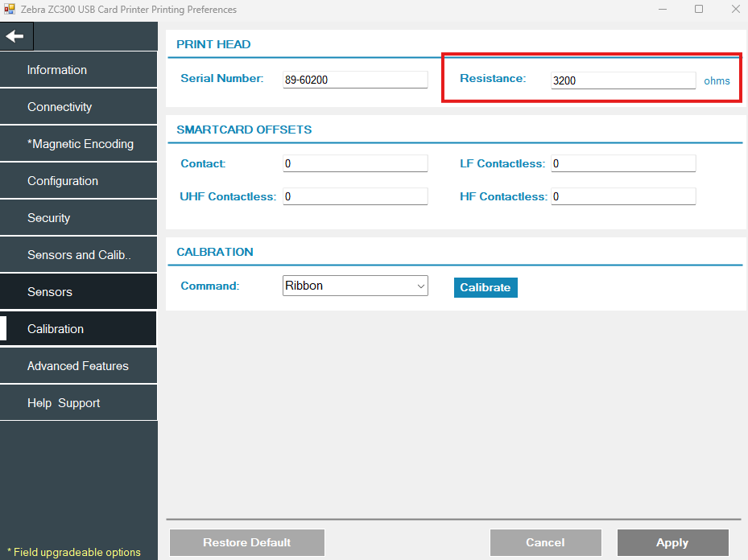Open Help Support in the sidebar
The width and height of the screenshot is (748, 560).
click(78, 403)
